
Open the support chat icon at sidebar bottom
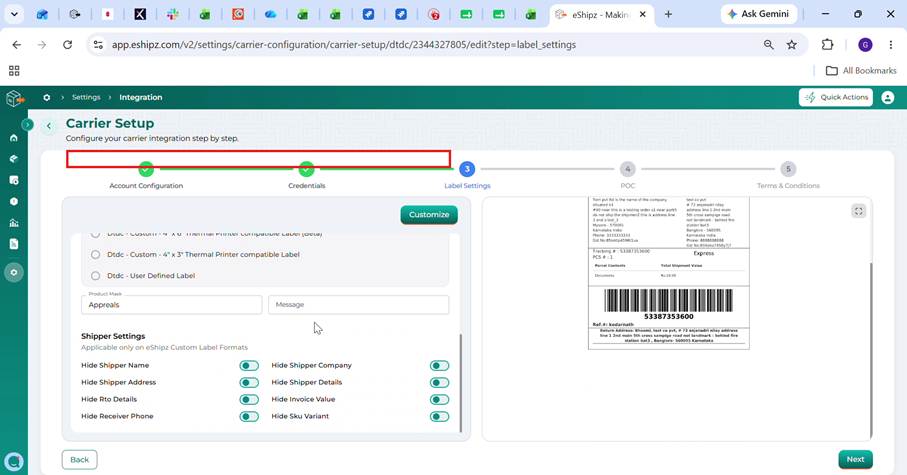[x=14, y=461]
